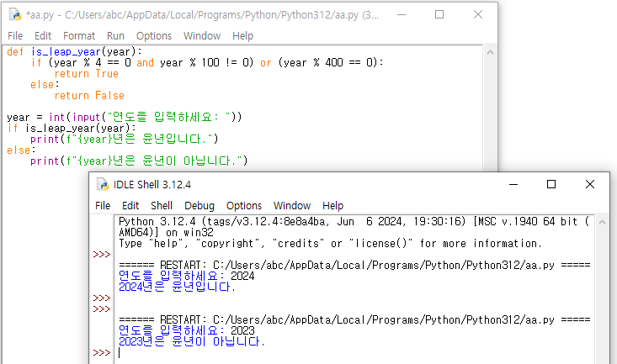This screenshot has height=364, width=617.
Task: Click scroll-up arrow in aa.py editor scrollbar
Action: [x=490, y=52]
